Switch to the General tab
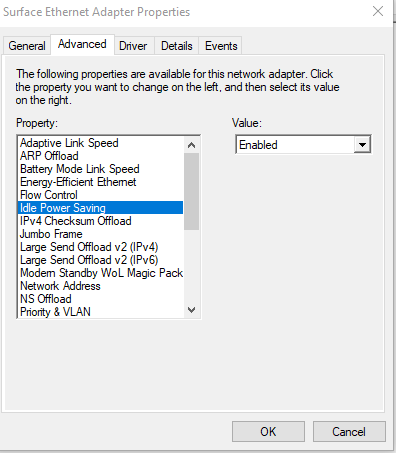 (x=27, y=46)
